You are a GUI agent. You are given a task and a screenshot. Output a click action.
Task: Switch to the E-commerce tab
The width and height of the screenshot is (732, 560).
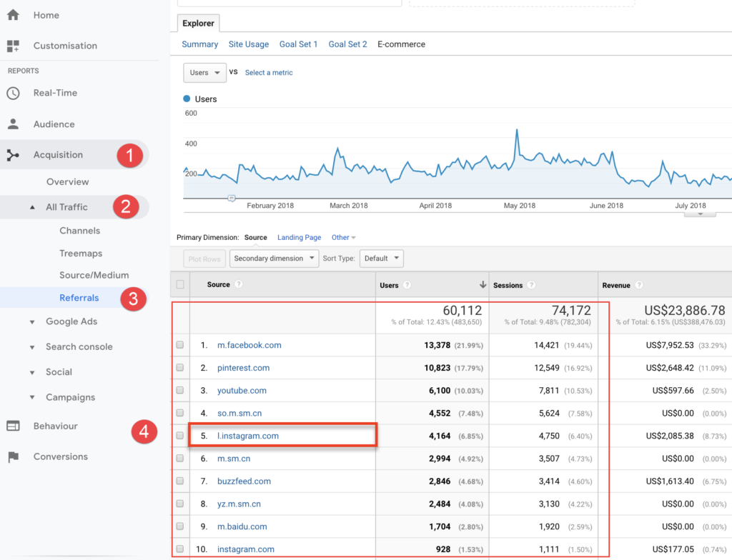402,44
